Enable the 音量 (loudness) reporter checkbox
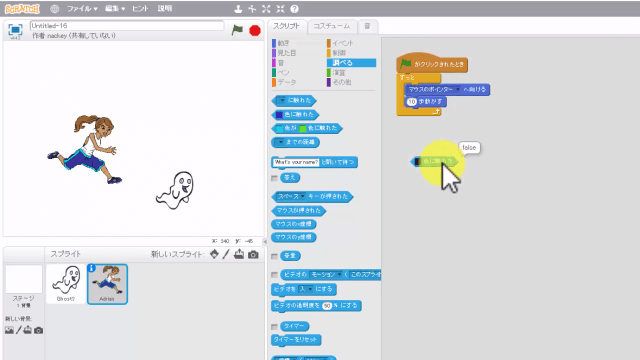 (x=274, y=256)
